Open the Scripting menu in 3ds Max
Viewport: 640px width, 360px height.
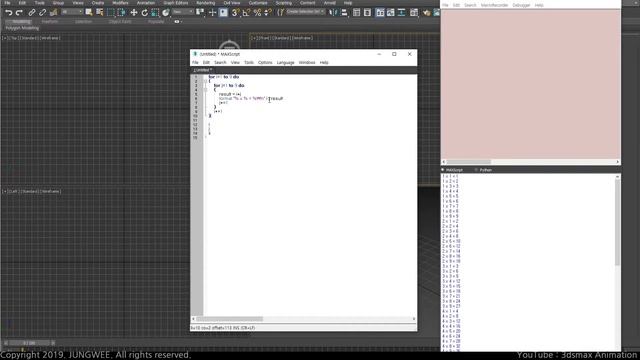284,3
